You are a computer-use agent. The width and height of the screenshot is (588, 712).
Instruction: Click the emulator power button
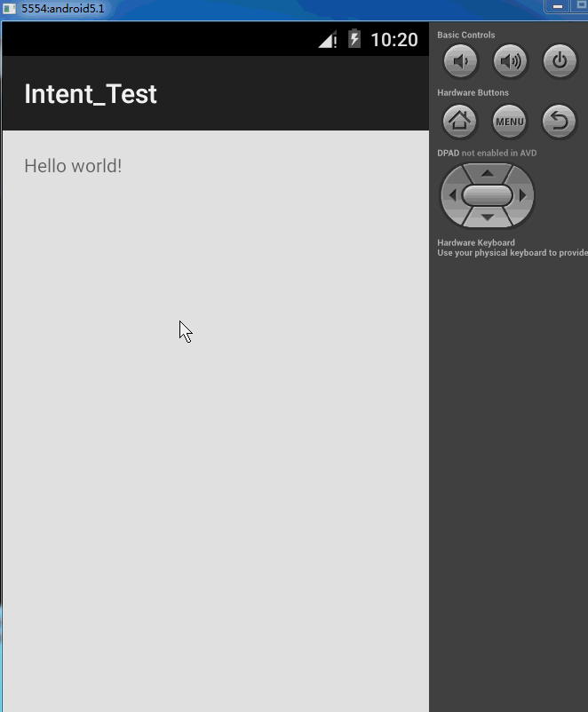click(x=560, y=61)
